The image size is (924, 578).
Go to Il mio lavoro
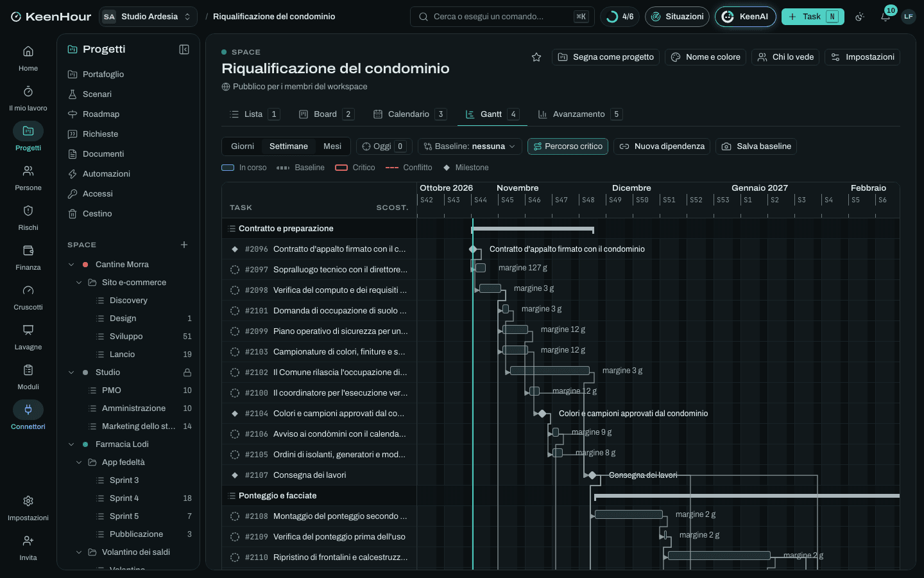coord(28,98)
